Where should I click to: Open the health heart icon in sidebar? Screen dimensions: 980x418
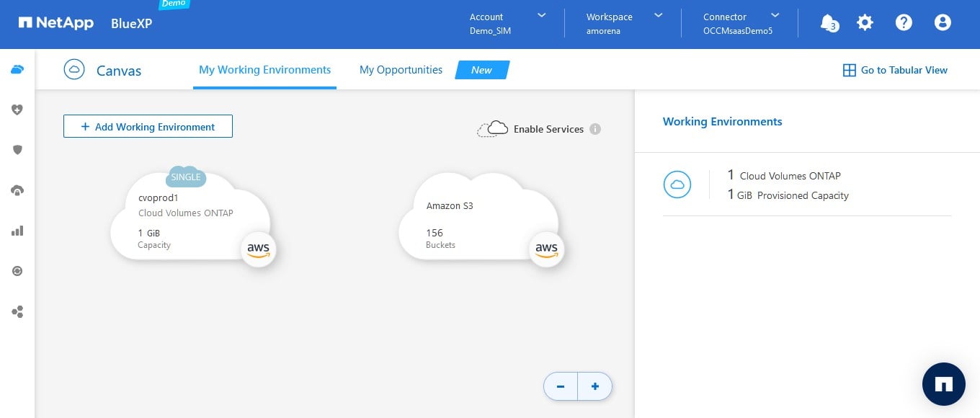click(x=17, y=110)
